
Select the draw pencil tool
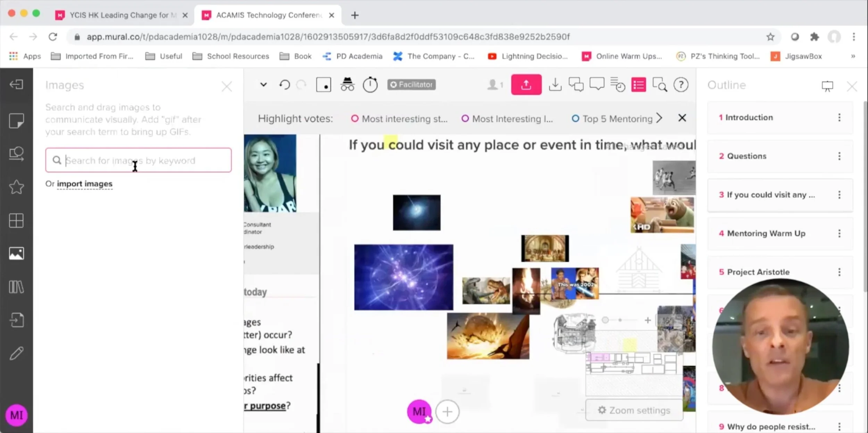point(16,353)
